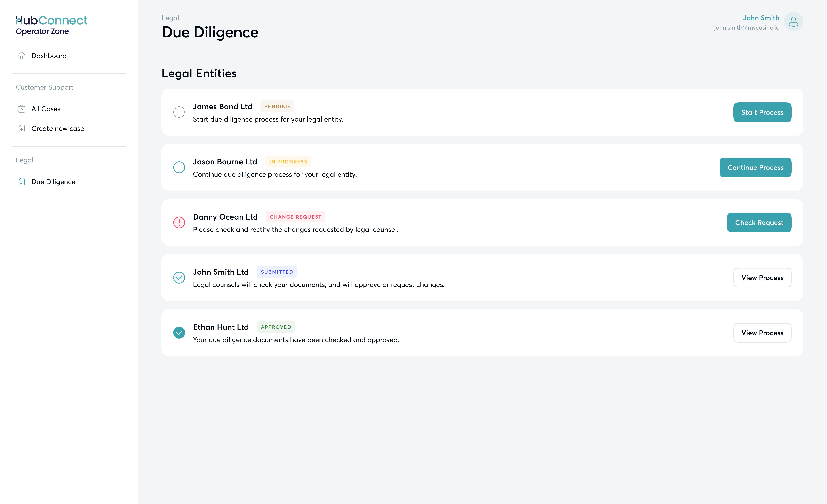Click the empty circle icon for Jason Bourne Ltd
Image resolution: width=827 pixels, height=504 pixels.
179,167
